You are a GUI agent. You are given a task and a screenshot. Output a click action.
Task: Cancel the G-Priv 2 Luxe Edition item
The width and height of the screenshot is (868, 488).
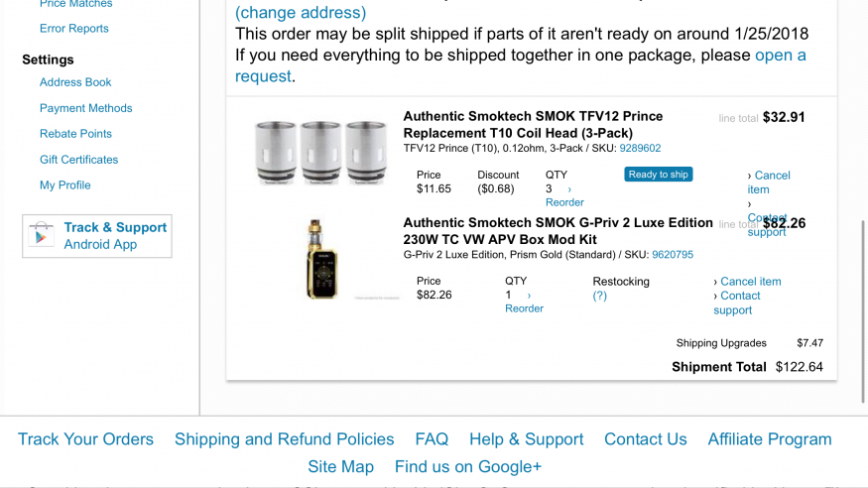[x=751, y=281]
